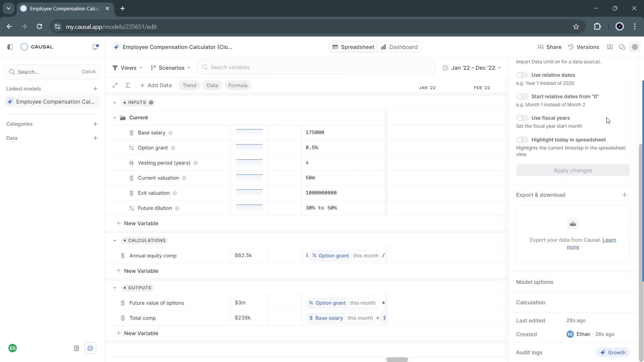Add a linked model plus icon
Image resolution: width=644 pixels, height=362 pixels.
click(95, 89)
